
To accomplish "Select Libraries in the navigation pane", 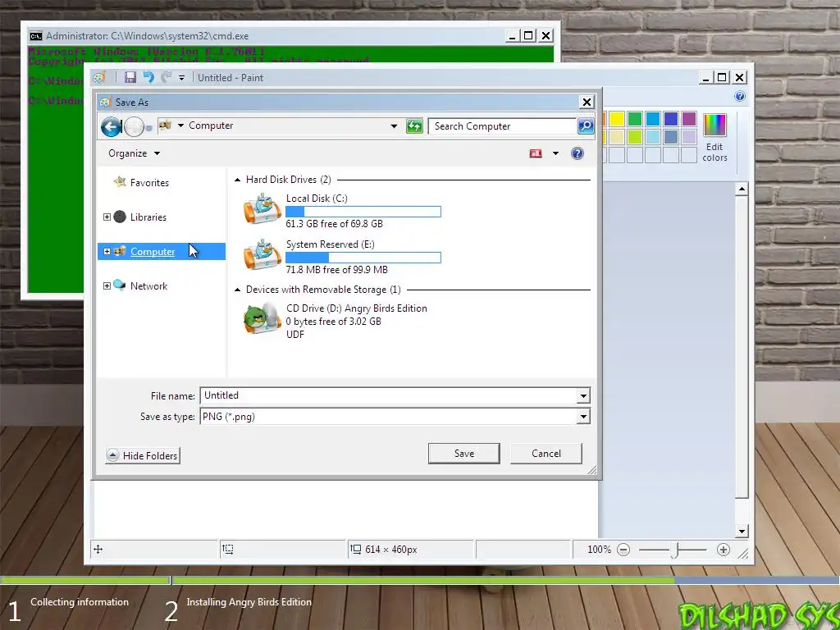I will click(x=148, y=217).
